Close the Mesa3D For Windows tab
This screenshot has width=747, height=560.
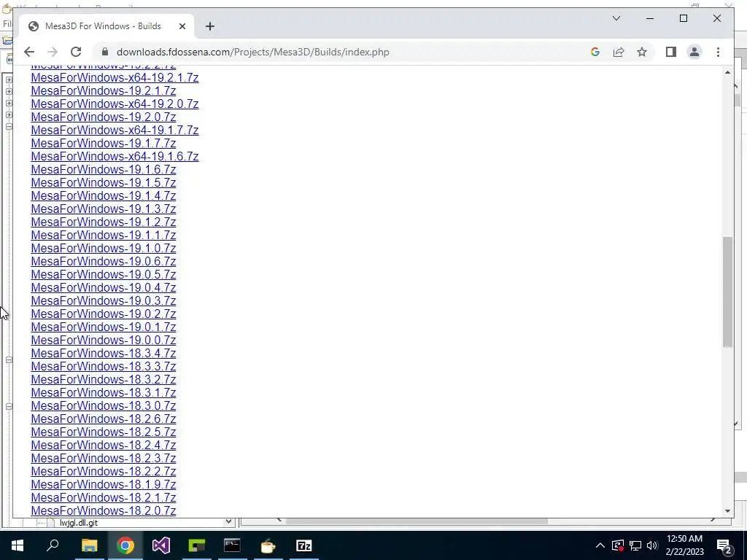[182, 26]
